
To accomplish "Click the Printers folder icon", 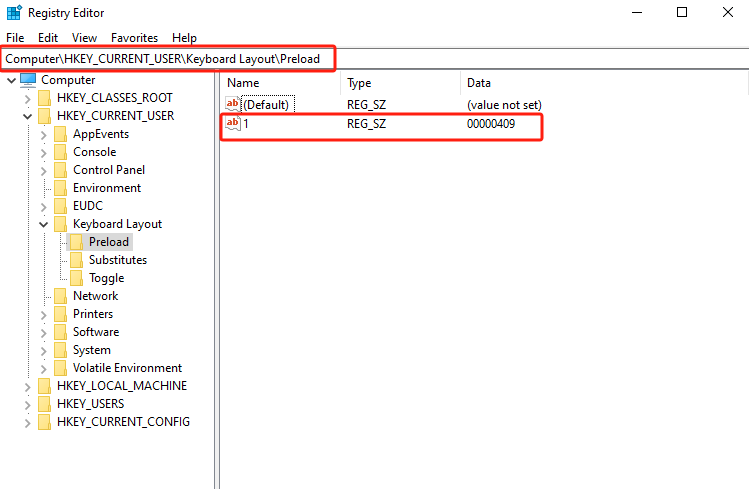I will (60, 314).
